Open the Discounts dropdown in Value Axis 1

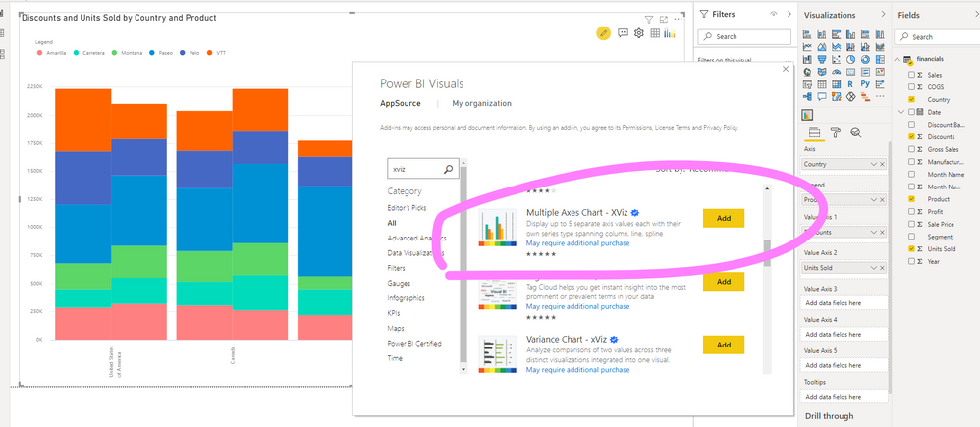point(874,232)
